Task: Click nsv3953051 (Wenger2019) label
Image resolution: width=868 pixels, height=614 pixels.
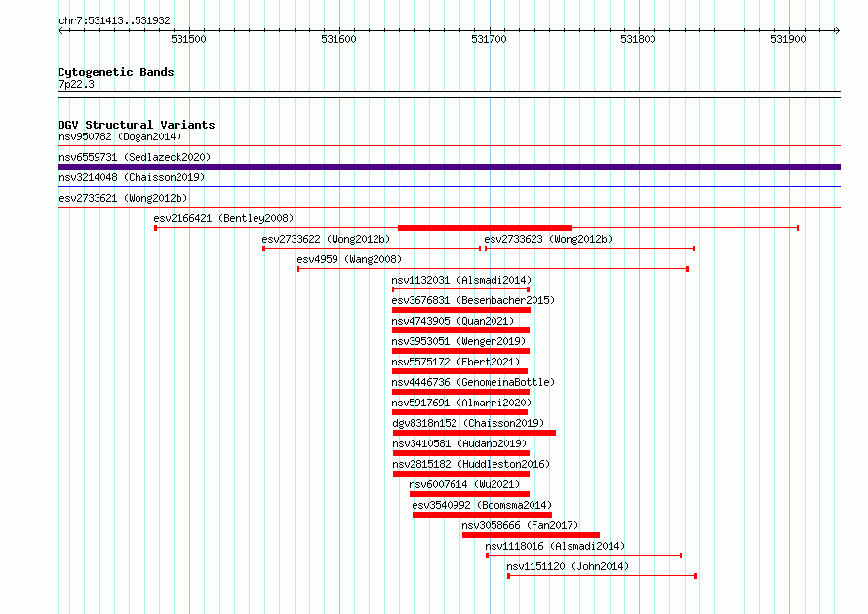Action: coord(458,341)
